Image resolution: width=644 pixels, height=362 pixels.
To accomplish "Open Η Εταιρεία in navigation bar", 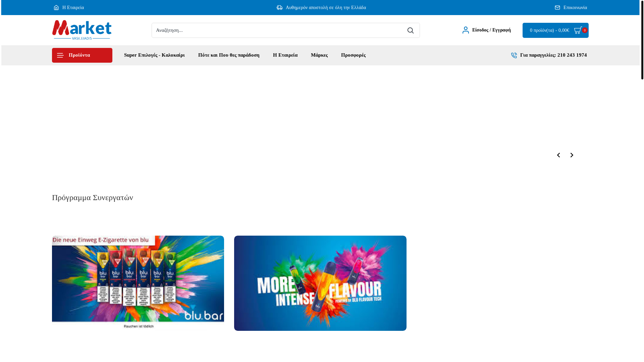I will tap(285, 55).
